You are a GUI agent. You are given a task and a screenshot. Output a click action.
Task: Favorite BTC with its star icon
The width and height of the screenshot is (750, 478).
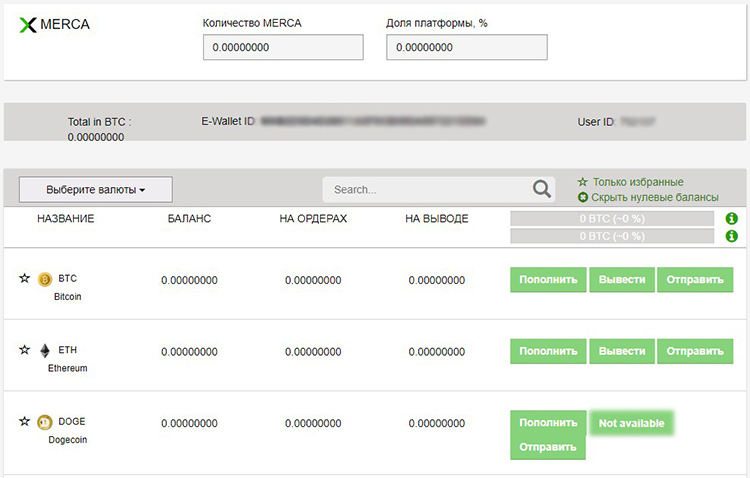pyautogui.click(x=24, y=278)
